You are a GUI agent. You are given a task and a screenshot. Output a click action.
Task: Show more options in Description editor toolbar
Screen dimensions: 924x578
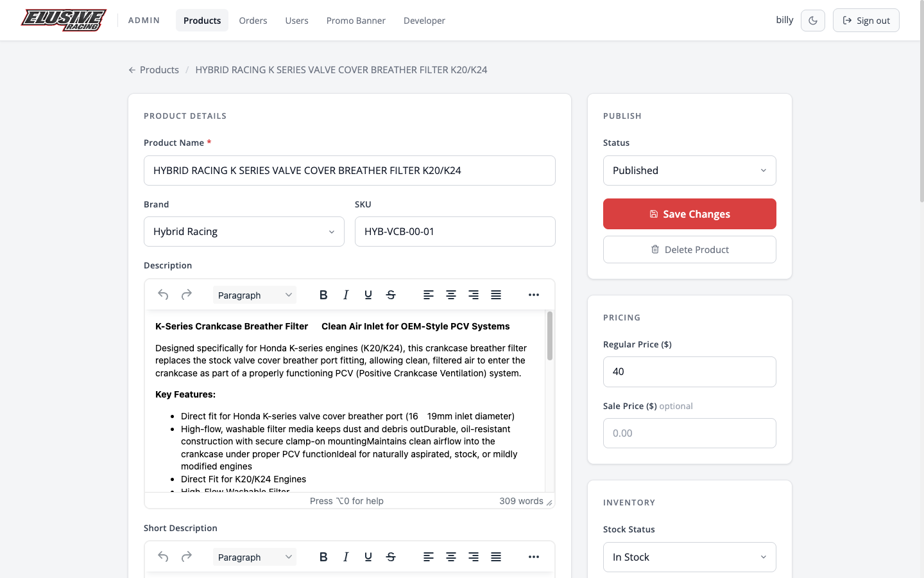point(534,295)
